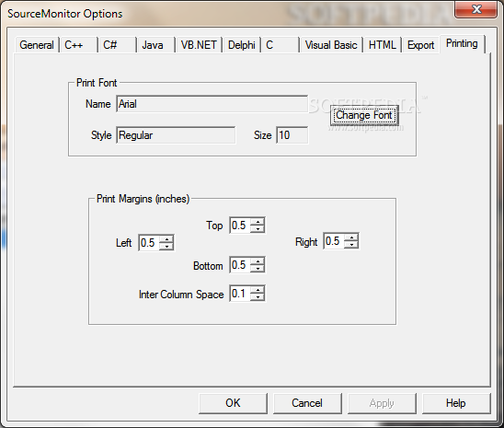
Task: Click inside the Right margin field
Action: 334,241
